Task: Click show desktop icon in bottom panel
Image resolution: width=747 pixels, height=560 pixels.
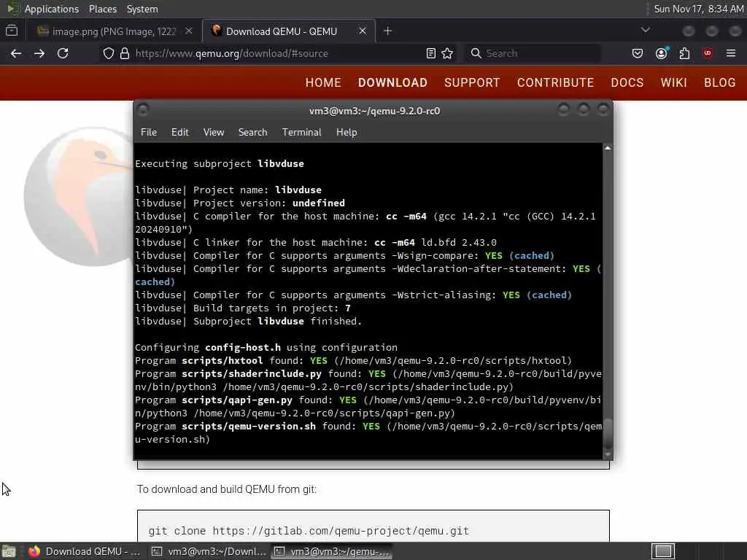Action: (9, 551)
